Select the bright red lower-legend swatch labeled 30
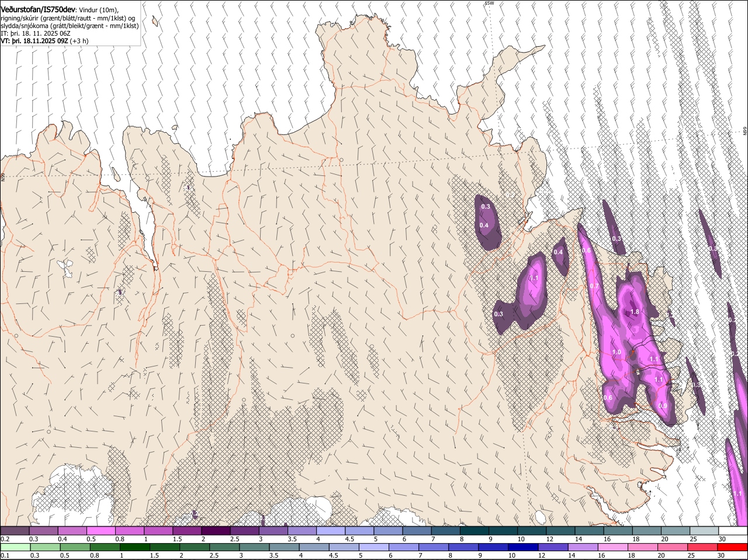 pyautogui.click(x=733, y=547)
